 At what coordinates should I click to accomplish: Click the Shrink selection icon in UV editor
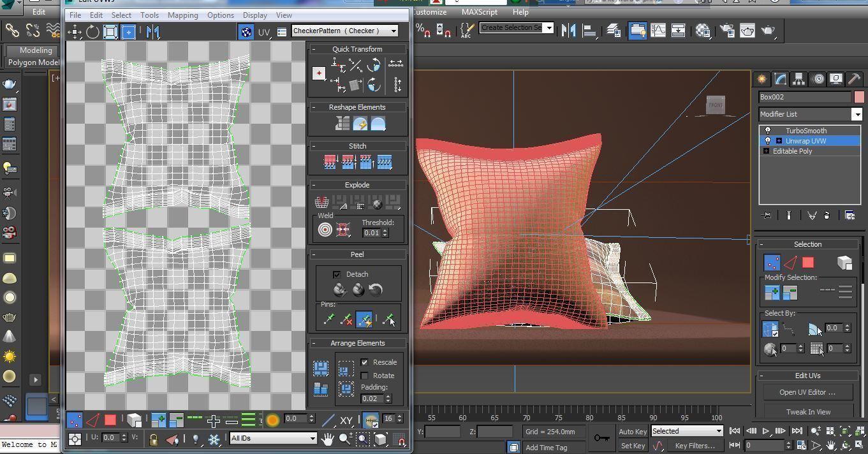point(177,420)
